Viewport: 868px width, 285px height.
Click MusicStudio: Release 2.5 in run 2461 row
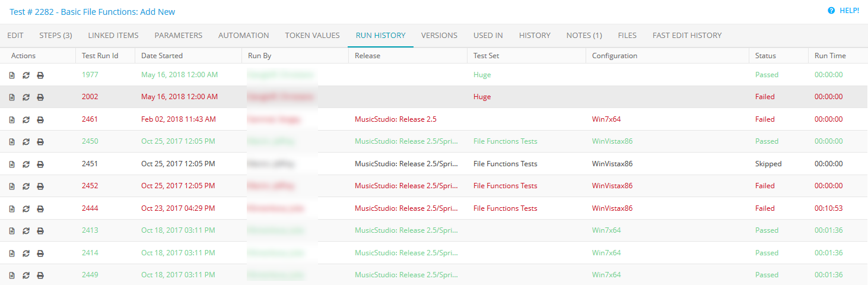tap(396, 119)
